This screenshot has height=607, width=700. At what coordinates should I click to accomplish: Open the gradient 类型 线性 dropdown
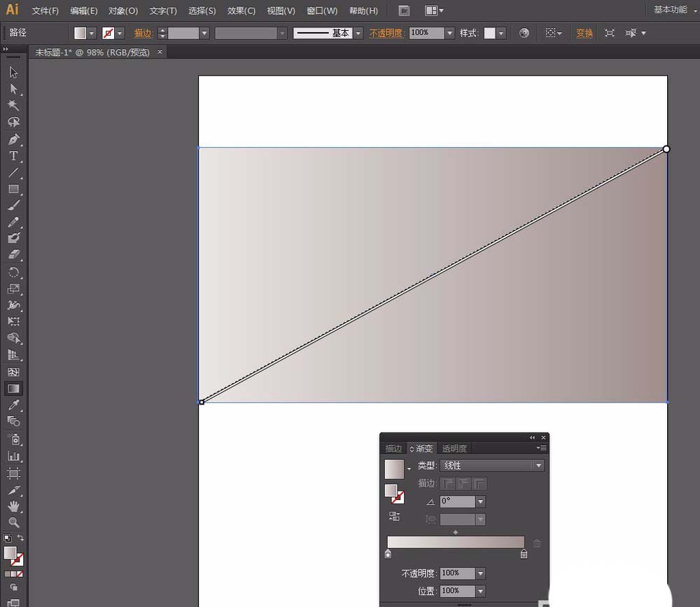pyautogui.click(x=492, y=466)
